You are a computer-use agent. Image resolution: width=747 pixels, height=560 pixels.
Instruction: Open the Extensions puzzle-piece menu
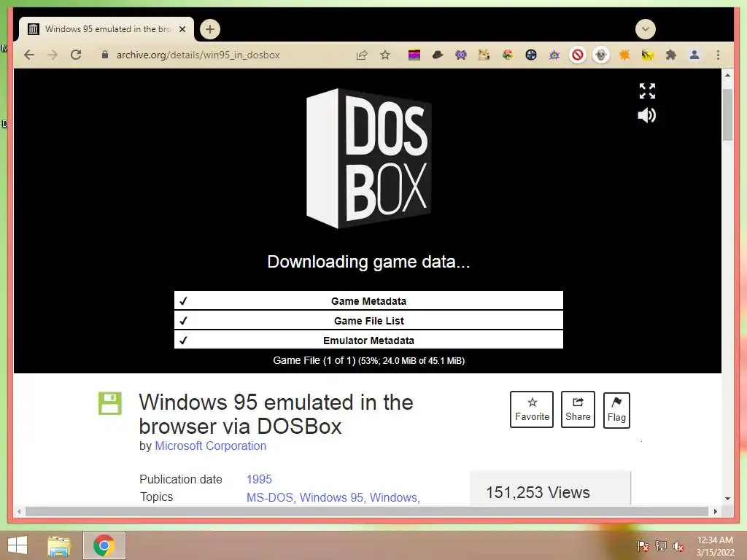click(x=671, y=55)
